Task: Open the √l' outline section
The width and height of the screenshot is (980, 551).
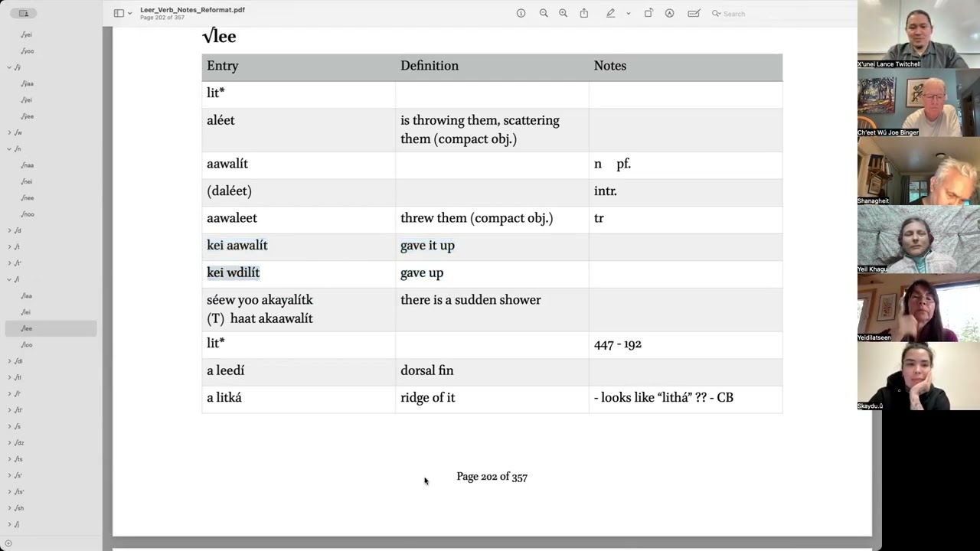Action: 18,393
